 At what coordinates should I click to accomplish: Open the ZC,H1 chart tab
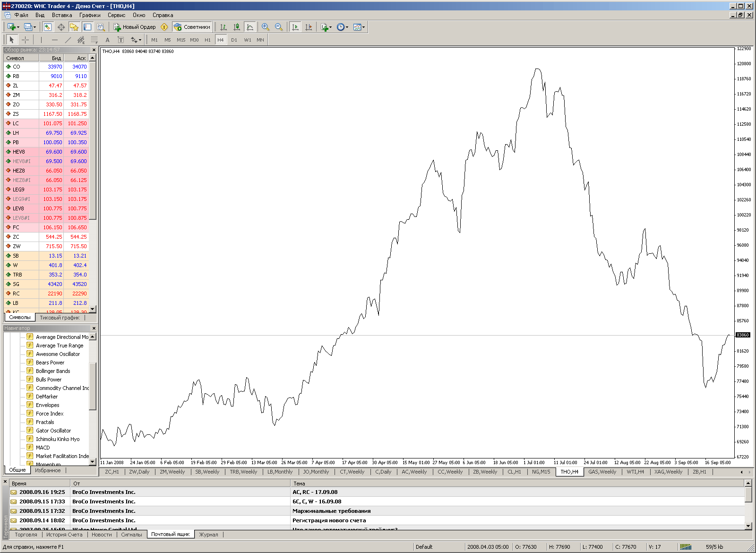click(112, 472)
